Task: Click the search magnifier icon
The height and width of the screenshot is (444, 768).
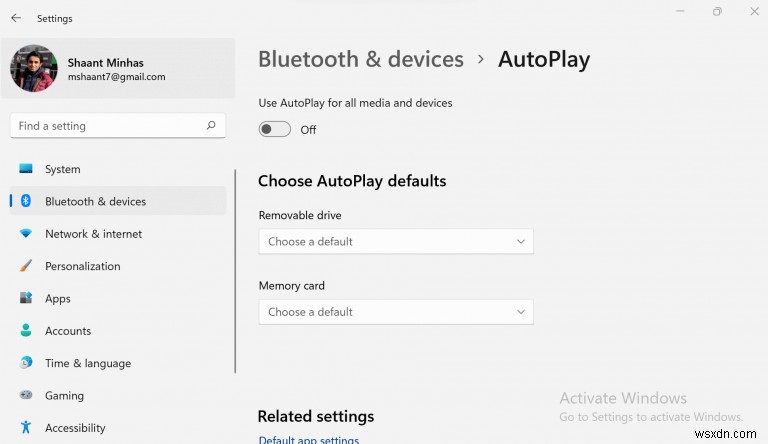Action: [211, 126]
